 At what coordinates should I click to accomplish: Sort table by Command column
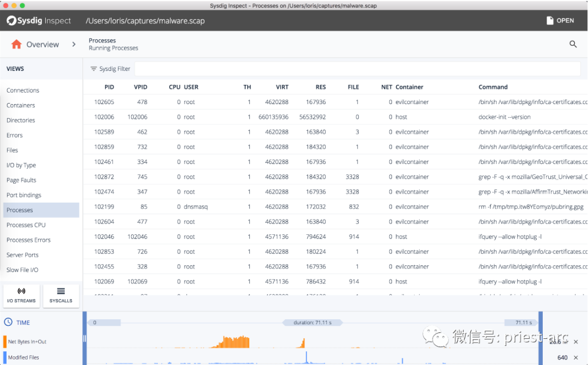493,87
